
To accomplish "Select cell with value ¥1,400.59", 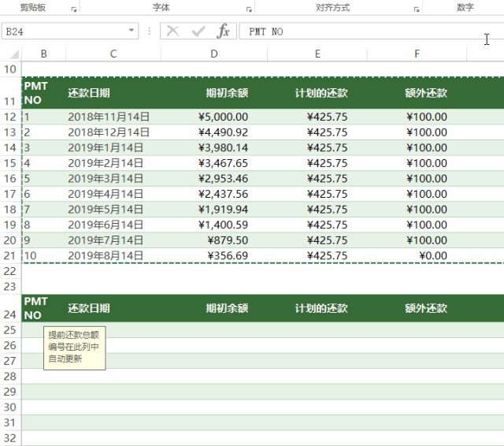I will coord(214,225).
